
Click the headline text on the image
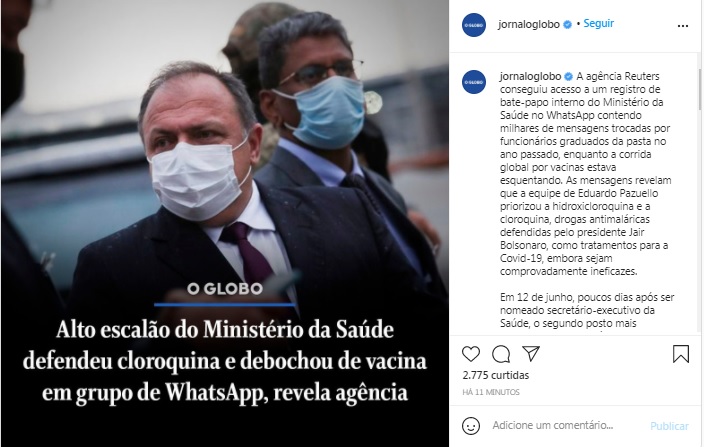pos(224,361)
